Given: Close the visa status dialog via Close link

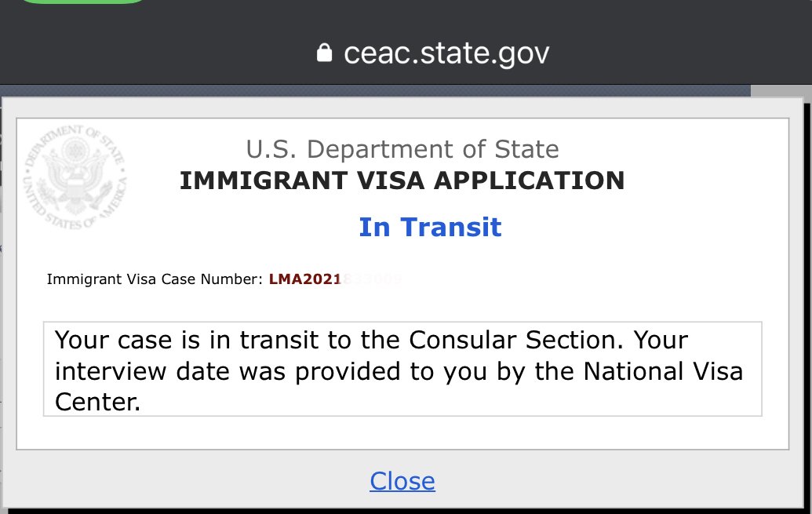Looking at the screenshot, I should click(402, 481).
